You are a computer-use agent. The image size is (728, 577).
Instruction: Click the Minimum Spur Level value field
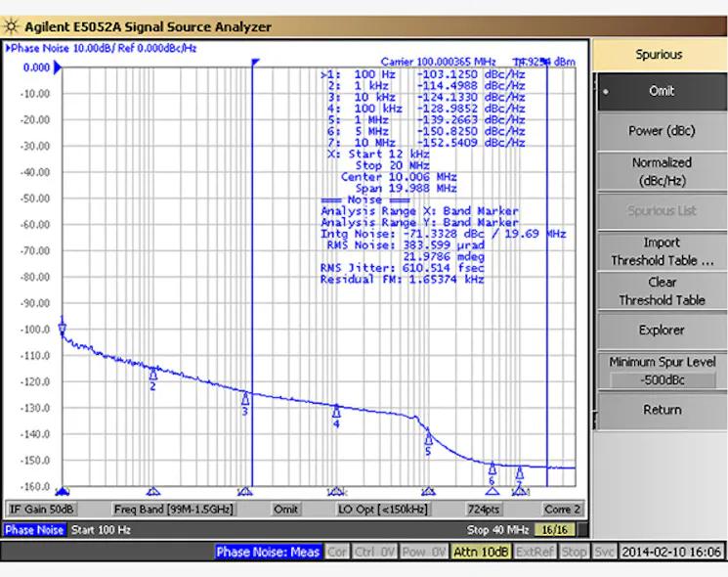[661, 379]
